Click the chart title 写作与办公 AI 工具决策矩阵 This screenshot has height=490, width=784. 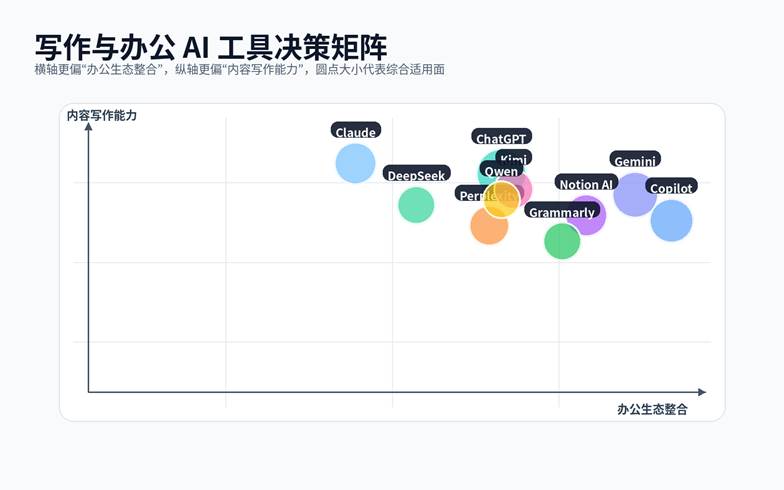[x=211, y=46]
